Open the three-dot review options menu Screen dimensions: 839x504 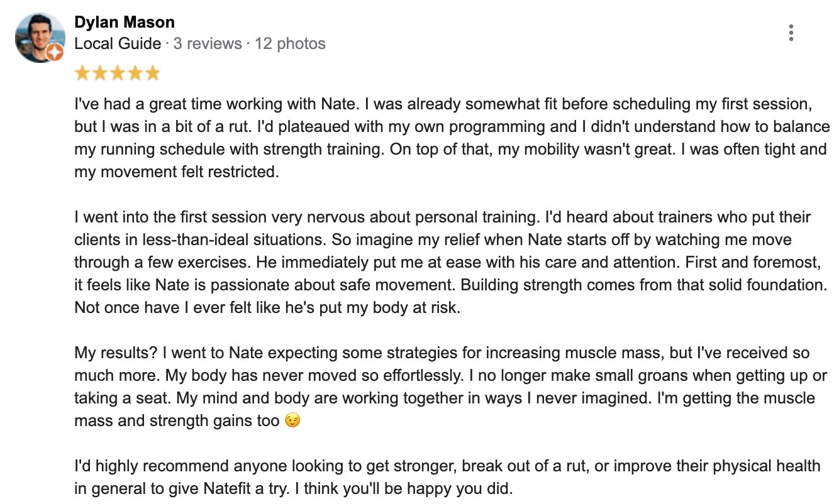click(x=791, y=33)
